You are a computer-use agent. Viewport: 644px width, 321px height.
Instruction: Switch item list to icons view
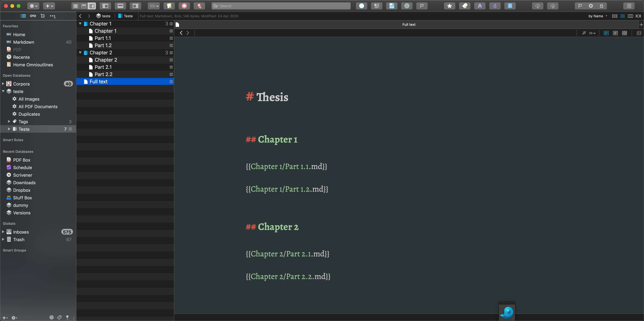pos(614,16)
